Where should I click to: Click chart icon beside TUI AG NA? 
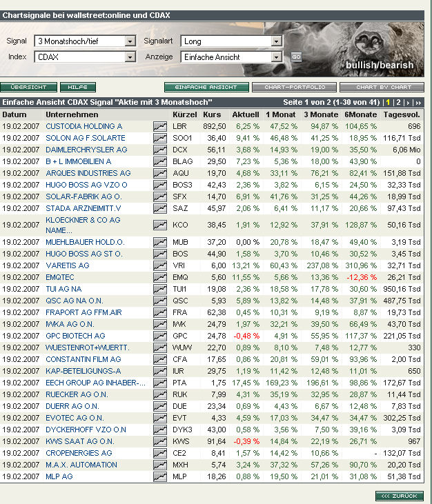click(x=160, y=289)
